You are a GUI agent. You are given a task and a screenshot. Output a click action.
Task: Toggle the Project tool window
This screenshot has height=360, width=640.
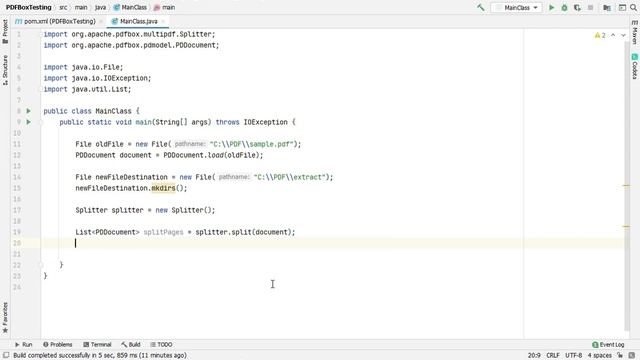point(5,31)
